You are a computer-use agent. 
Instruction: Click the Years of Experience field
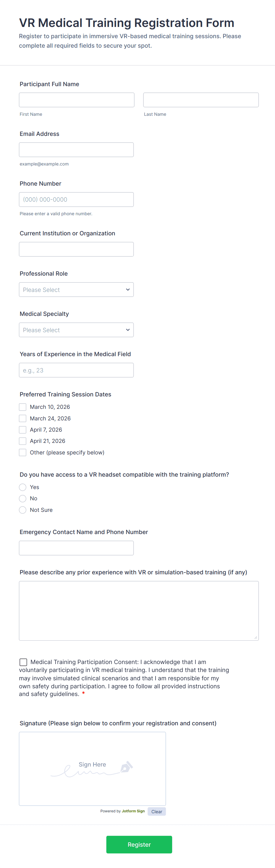(x=76, y=370)
